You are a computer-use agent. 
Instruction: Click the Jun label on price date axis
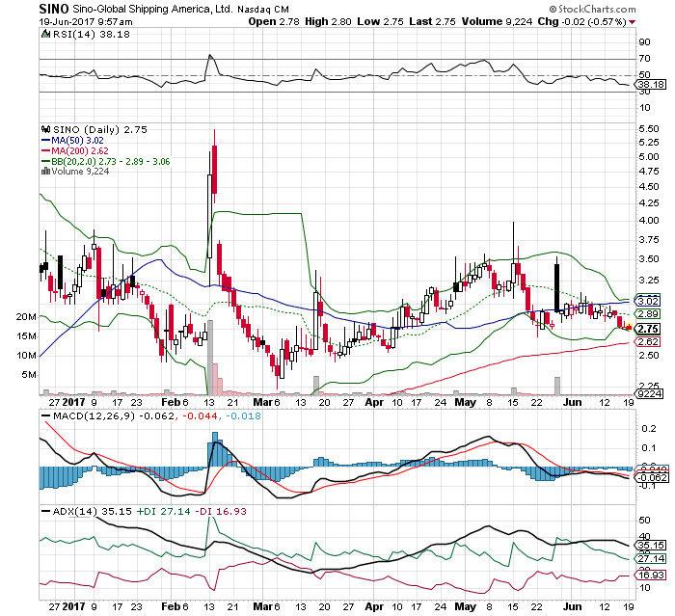(572, 402)
